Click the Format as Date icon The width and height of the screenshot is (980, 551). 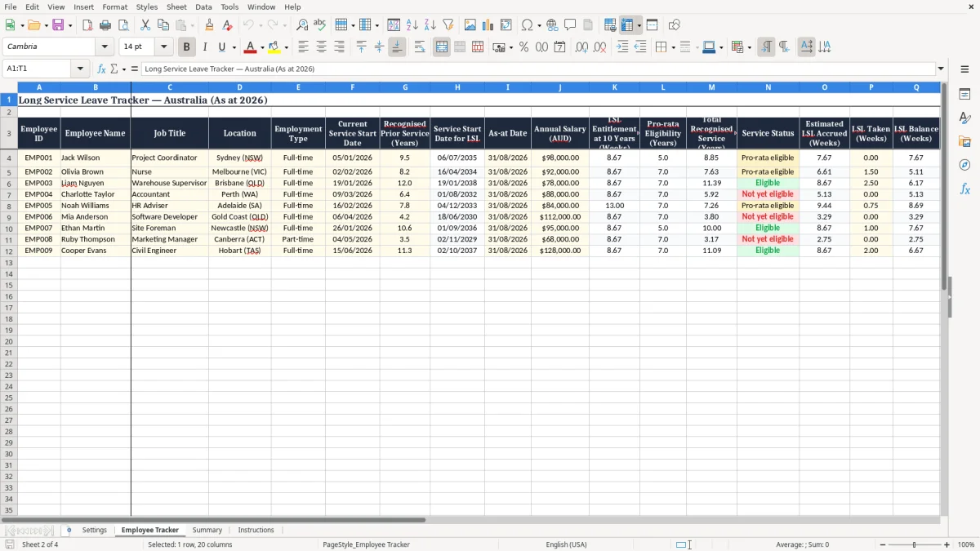(559, 47)
